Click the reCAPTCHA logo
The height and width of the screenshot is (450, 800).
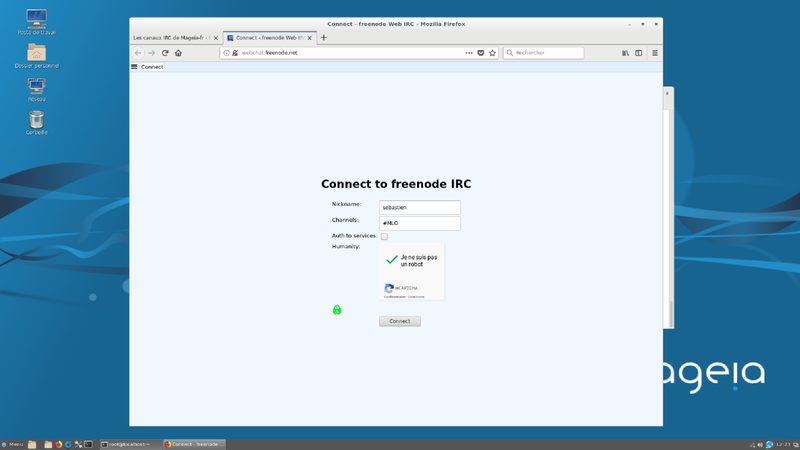tap(389, 288)
